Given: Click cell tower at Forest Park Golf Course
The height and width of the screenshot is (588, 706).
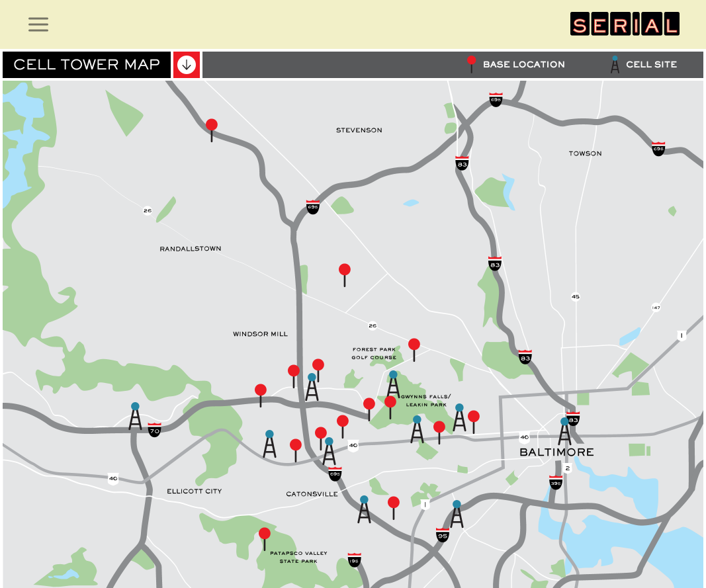Looking at the screenshot, I should pyautogui.click(x=393, y=385).
